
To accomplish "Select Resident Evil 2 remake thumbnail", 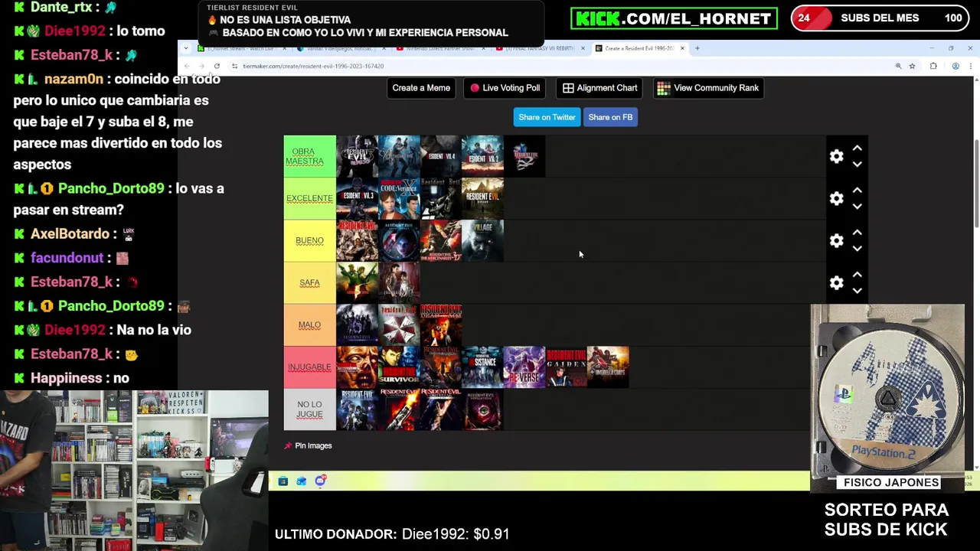I will (x=482, y=156).
